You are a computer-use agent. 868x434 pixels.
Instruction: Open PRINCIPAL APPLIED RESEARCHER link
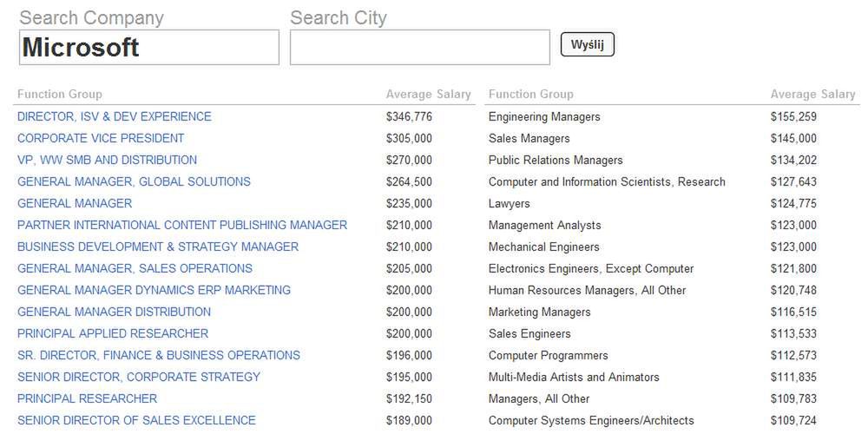113,334
